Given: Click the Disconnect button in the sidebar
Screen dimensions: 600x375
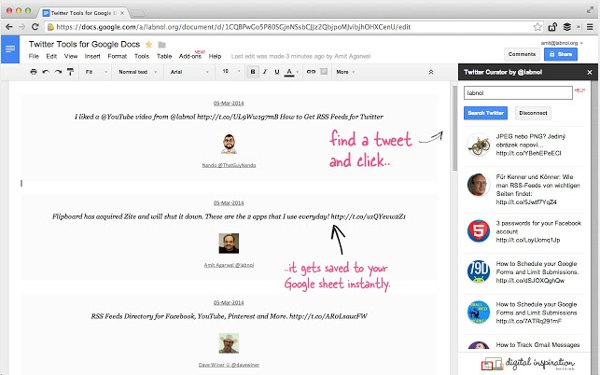Looking at the screenshot, I should point(533,113).
